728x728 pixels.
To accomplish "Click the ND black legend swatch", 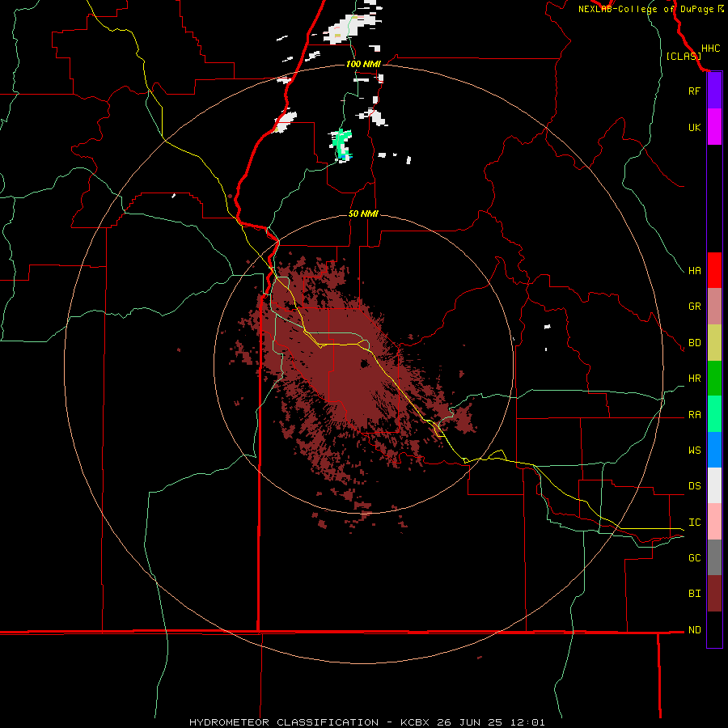I will 714,629.
